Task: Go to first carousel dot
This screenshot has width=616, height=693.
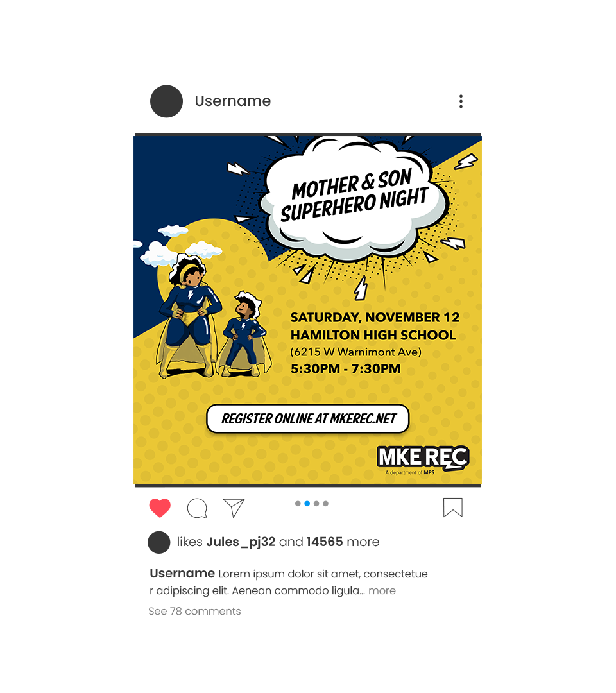Action: 298,504
